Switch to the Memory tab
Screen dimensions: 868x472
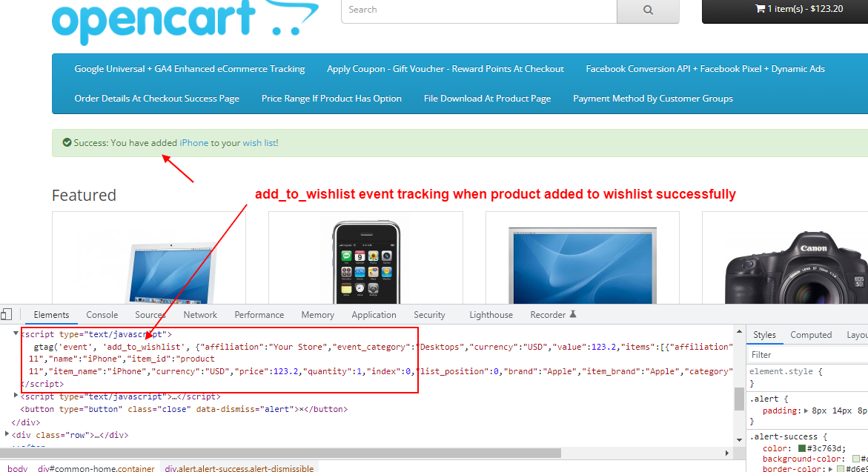318,315
